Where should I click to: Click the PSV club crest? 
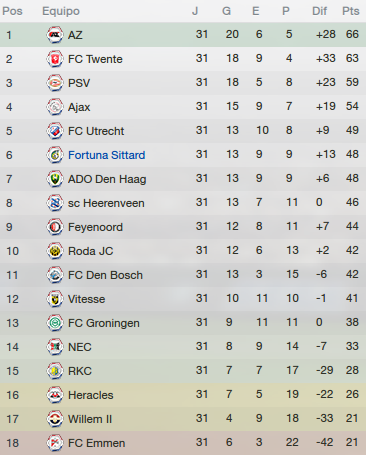click(55, 83)
